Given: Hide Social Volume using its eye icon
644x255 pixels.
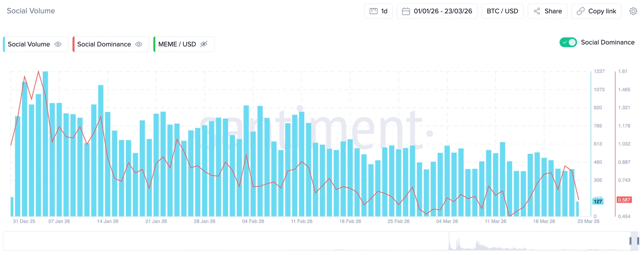Looking at the screenshot, I should click(58, 44).
